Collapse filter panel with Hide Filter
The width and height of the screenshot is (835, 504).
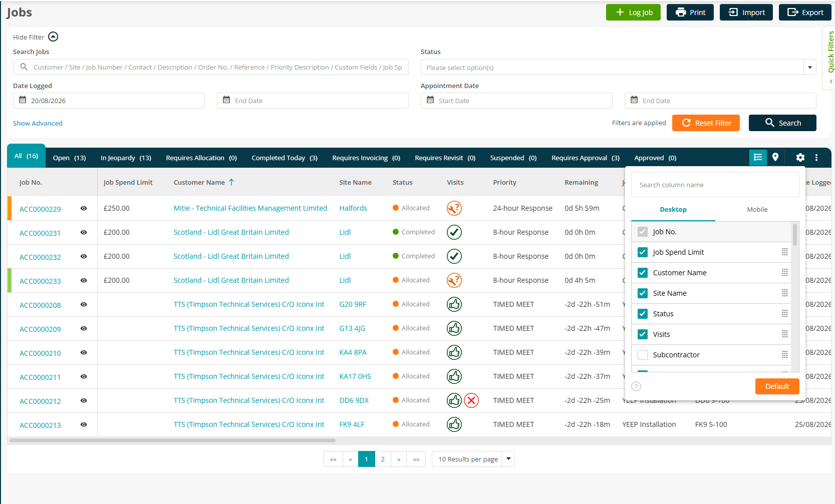(36, 37)
